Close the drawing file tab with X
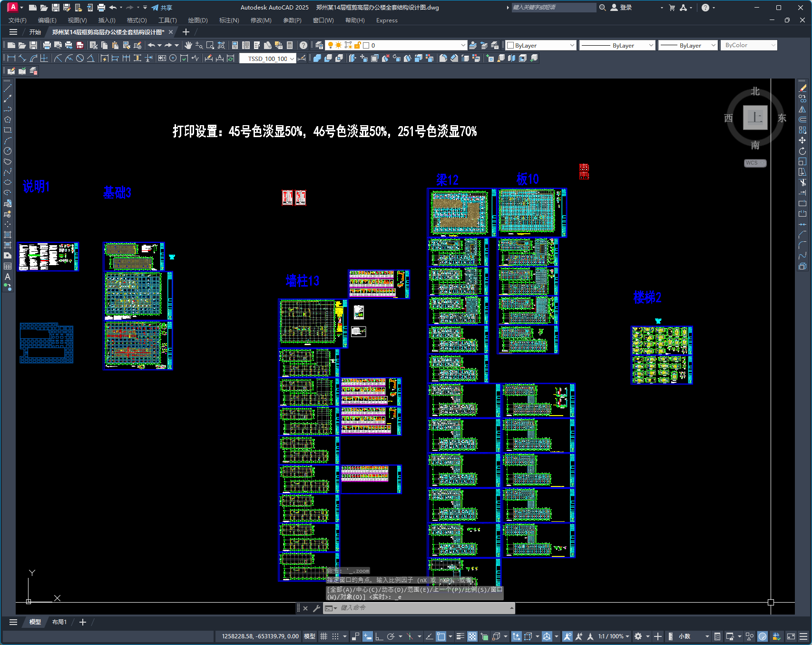812x645 pixels. [x=171, y=32]
